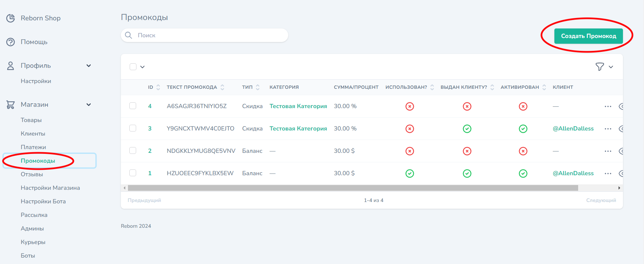Sort table by ID column
Image resolution: width=644 pixels, height=264 pixels.
(154, 87)
